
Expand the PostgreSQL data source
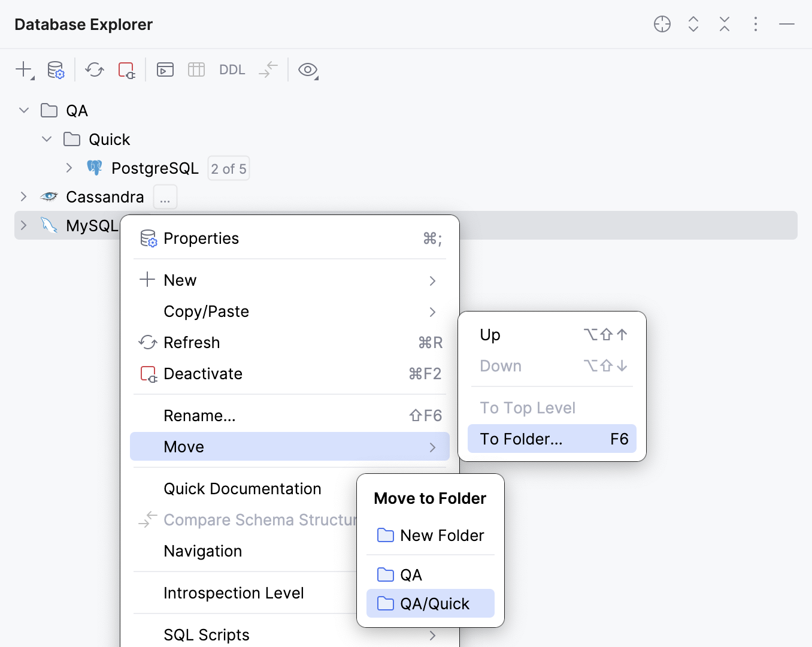click(69, 168)
